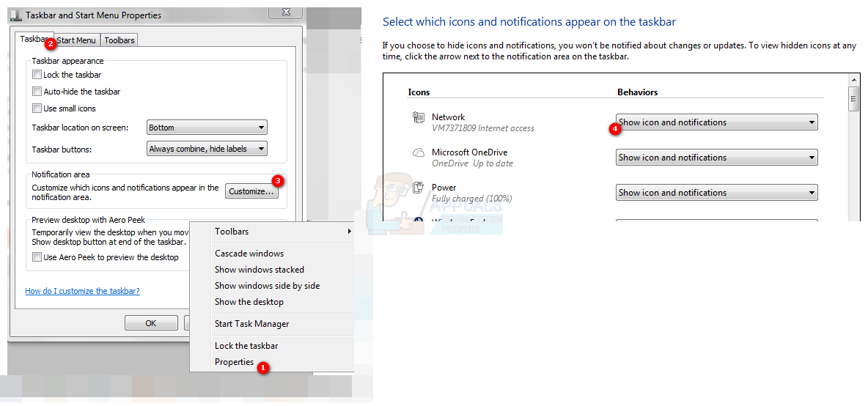Screen dimensions: 868x406
Task: Click the scrollbar up arrow in icons list
Action: (x=854, y=80)
